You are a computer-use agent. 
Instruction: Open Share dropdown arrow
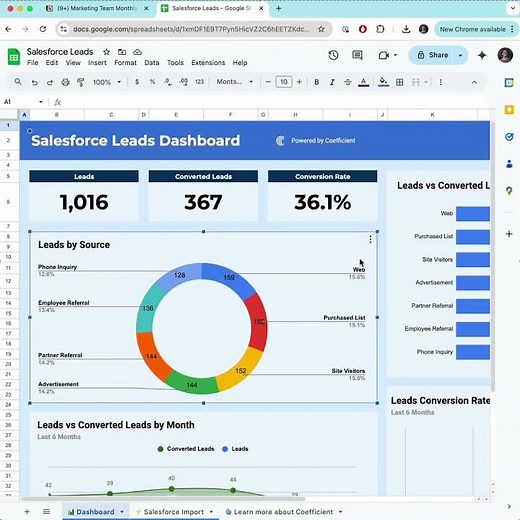click(460, 55)
